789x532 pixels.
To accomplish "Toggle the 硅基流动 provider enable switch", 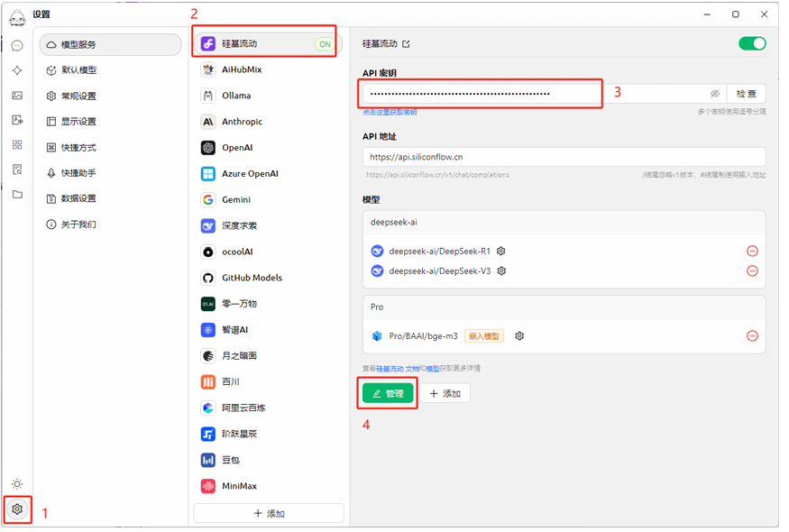I will 752,44.
